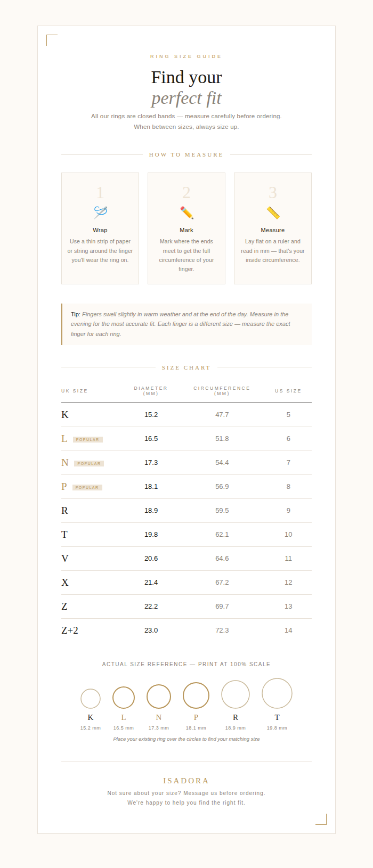Click the needle and thread Wrap icon
This screenshot has width=373, height=868.
coord(100,212)
